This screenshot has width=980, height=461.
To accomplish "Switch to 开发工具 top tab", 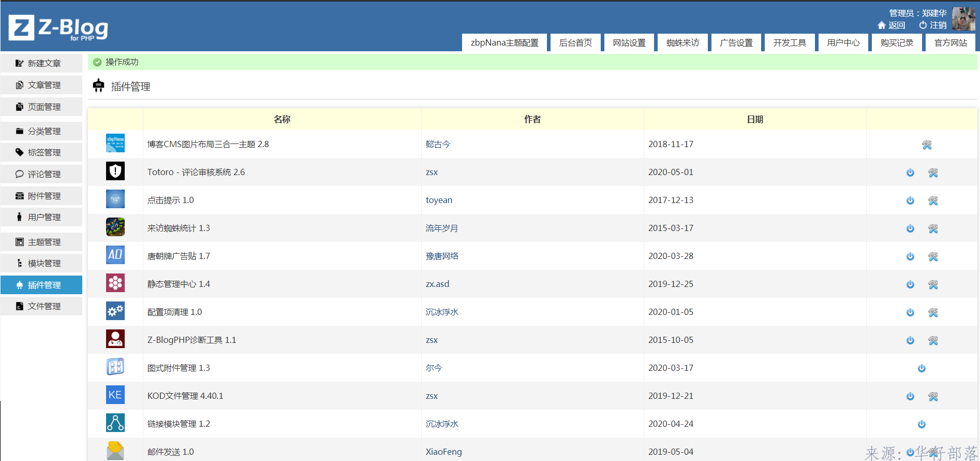I will pyautogui.click(x=790, y=42).
